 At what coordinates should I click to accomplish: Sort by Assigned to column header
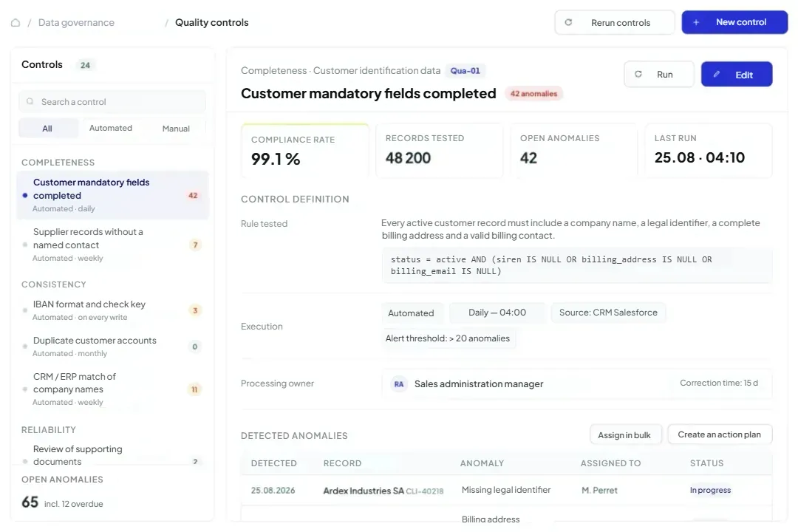pos(611,463)
